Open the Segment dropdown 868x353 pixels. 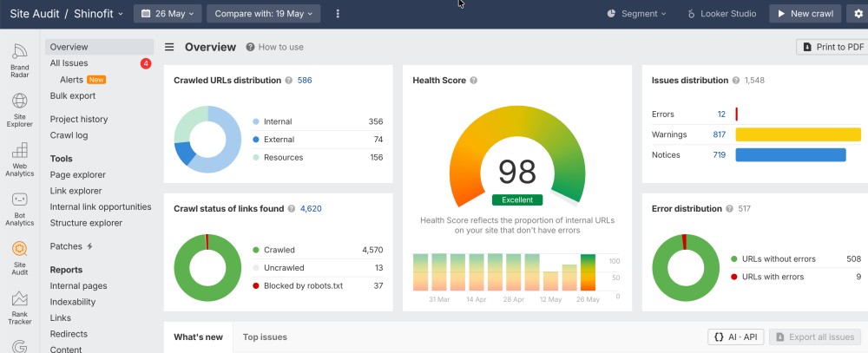coord(636,14)
